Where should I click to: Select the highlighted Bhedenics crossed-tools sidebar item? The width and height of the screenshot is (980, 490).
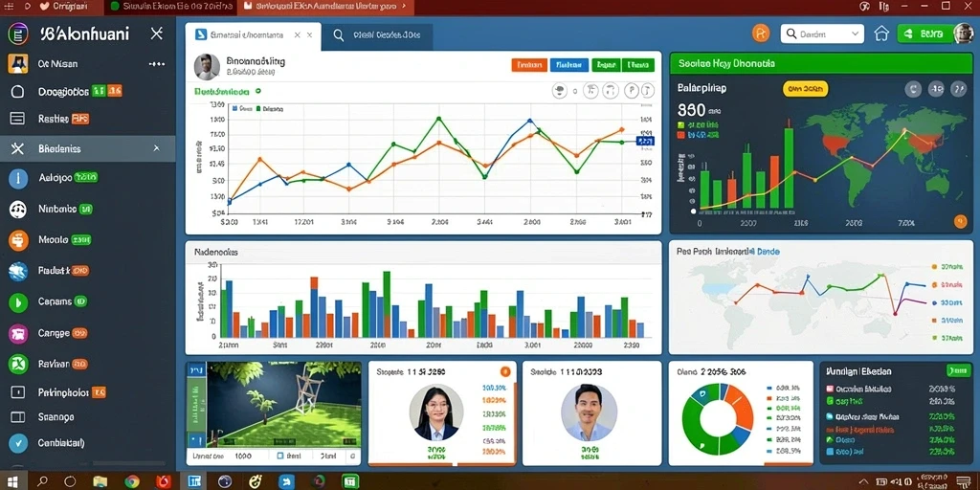[87, 148]
